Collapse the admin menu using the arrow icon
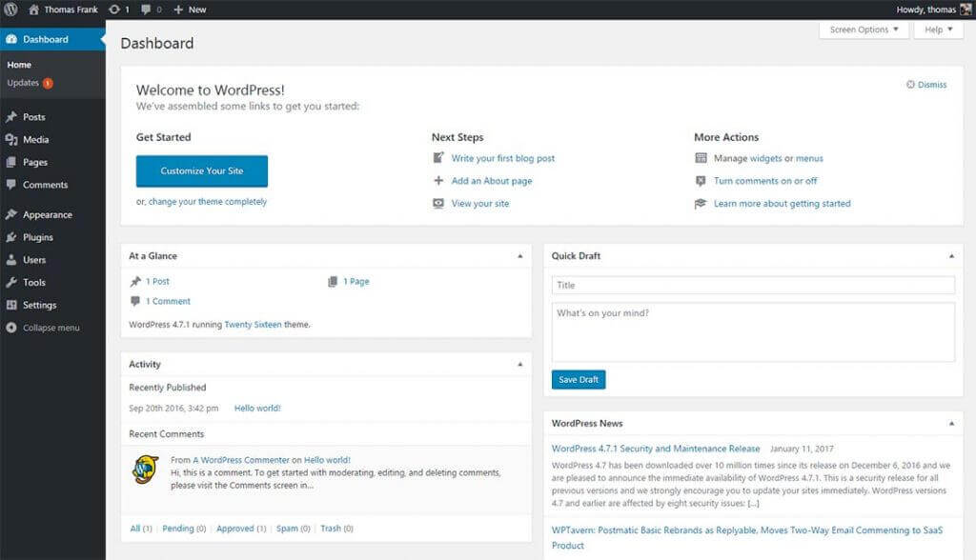 [x=11, y=328]
